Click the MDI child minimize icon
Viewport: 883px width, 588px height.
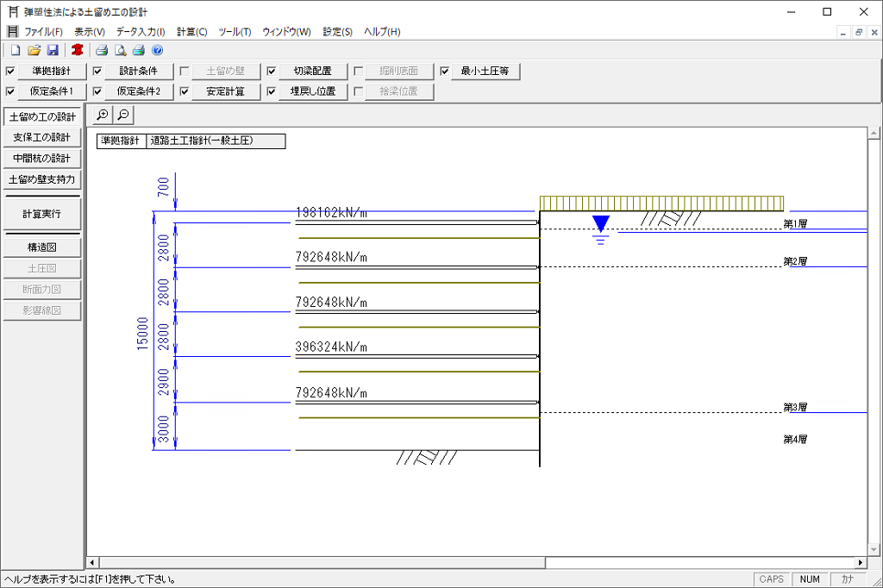[x=843, y=32]
